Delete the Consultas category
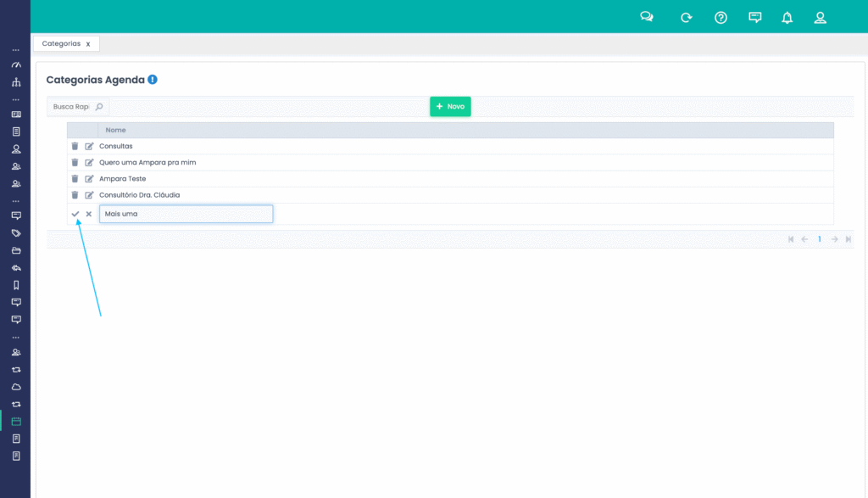Screen dimensions: 868x498 [75, 146]
